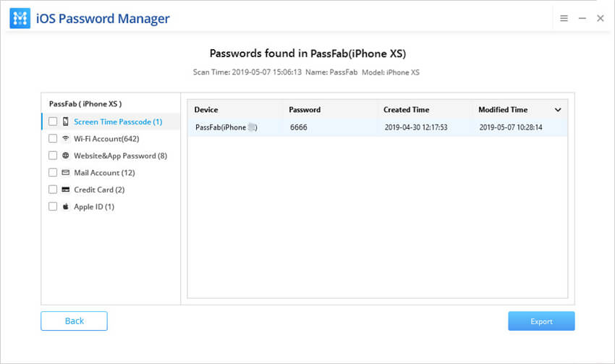Screen dimensions: 615x364
Task: Click the Export button
Action: 541,321
